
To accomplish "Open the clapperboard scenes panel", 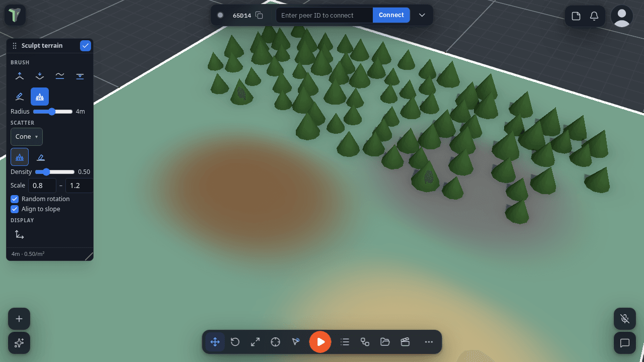I will coord(405,342).
